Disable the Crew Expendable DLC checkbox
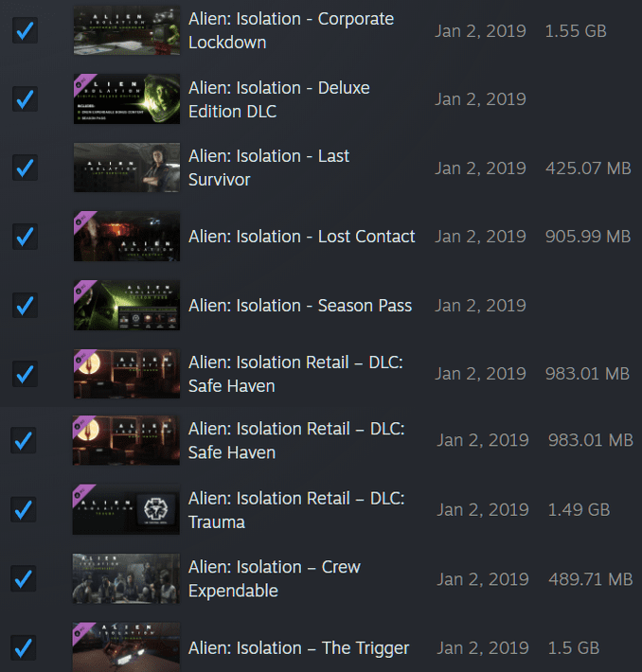642x672 pixels. [25, 578]
